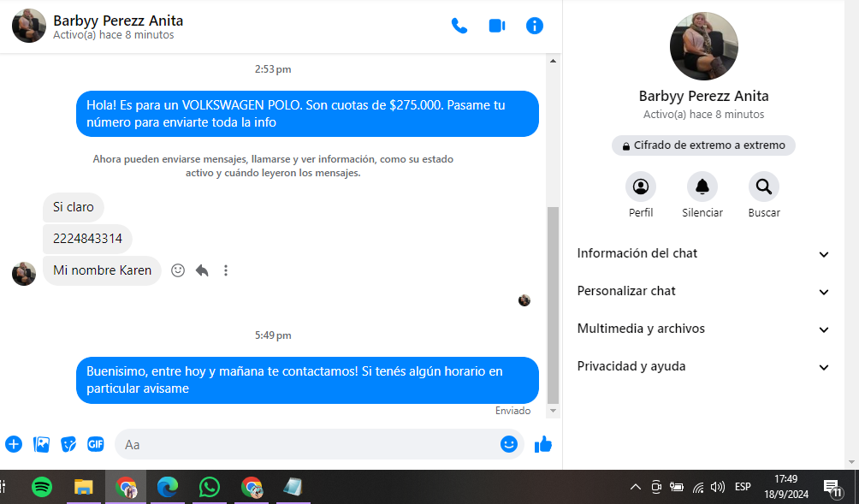The height and width of the screenshot is (504, 859).
Task: Expand the Multimedia y archivos section
Action: point(703,329)
